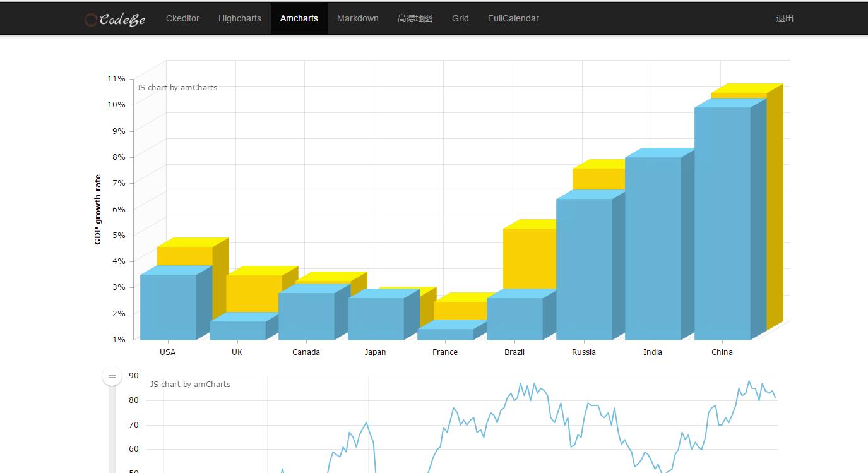
Task: Click the 90 label on line chart axis
Action: 134,376
